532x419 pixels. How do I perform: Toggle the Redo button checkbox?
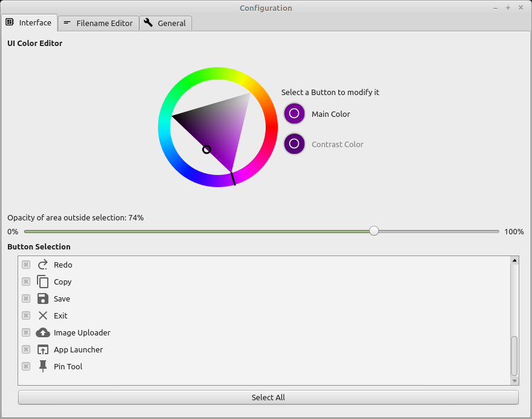(x=26, y=265)
